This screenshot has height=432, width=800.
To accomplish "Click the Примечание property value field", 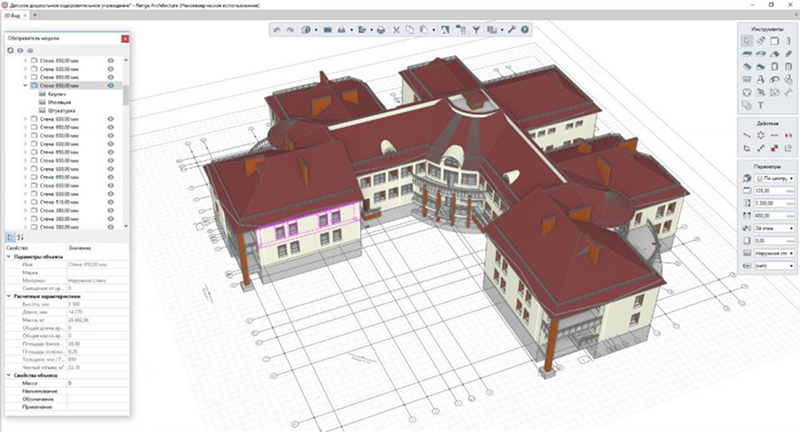I will pos(98,407).
